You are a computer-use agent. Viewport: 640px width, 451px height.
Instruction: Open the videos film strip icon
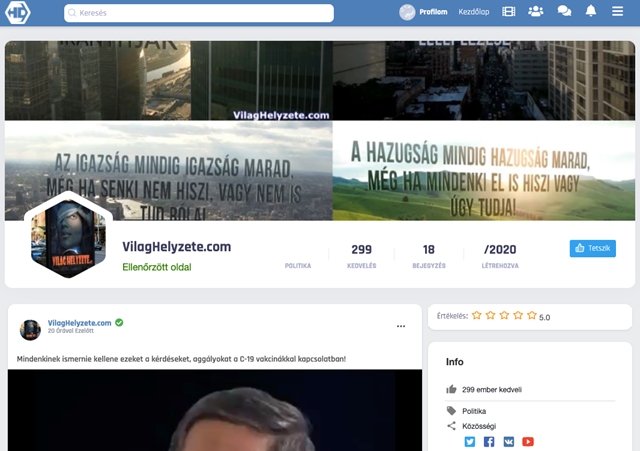pyautogui.click(x=509, y=12)
